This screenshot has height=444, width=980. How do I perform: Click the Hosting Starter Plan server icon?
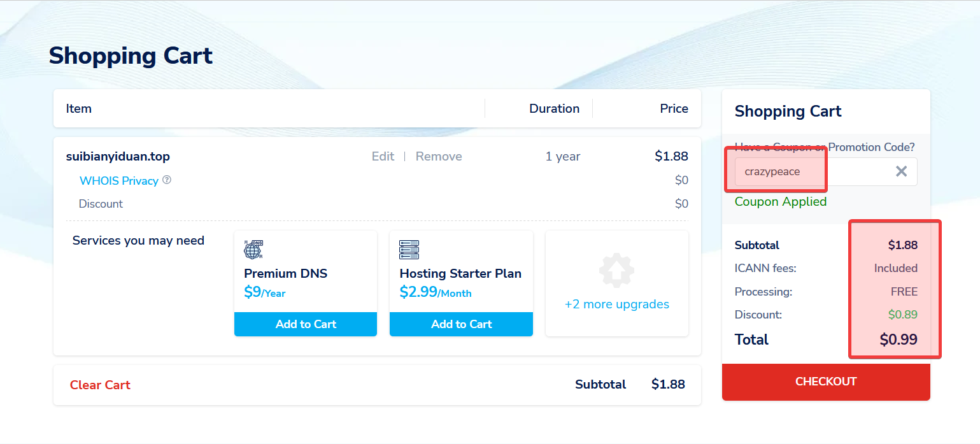pyautogui.click(x=409, y=249)
